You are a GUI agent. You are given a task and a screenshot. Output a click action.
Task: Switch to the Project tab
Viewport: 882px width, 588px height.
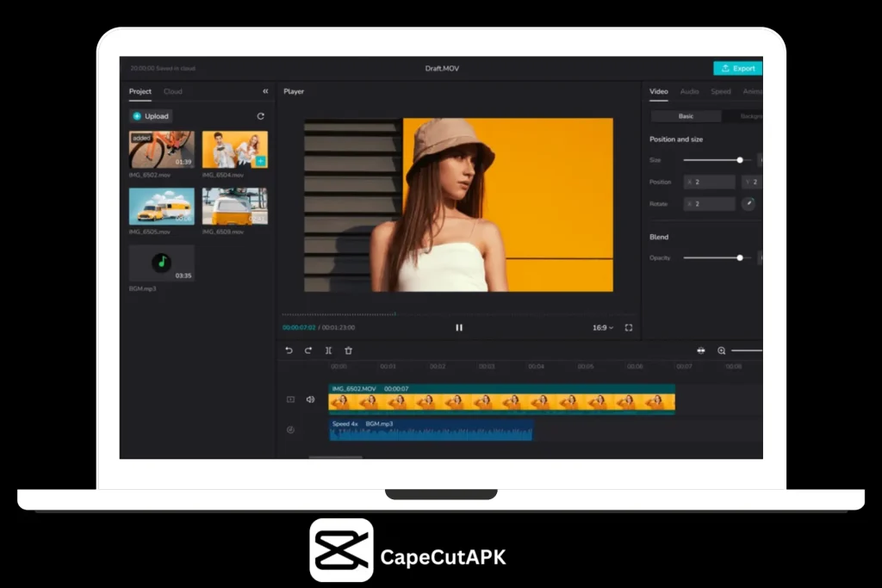click(x=140, y=91)
